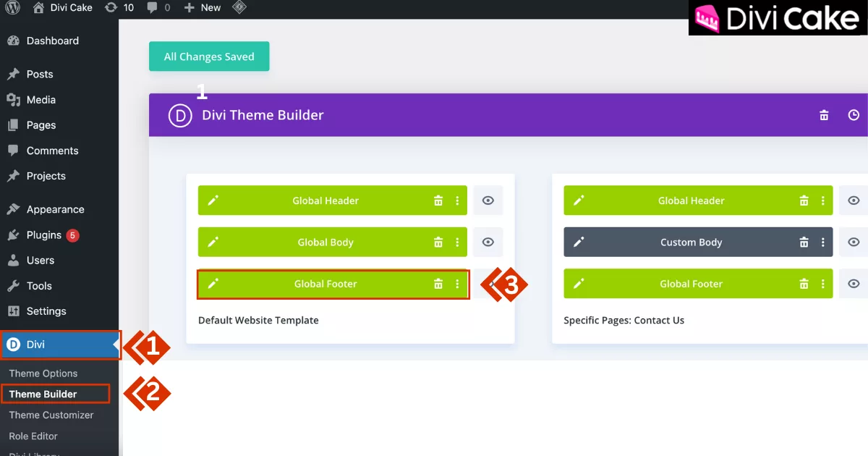Delete Global Header in Contact Us template

coord(804,200)
